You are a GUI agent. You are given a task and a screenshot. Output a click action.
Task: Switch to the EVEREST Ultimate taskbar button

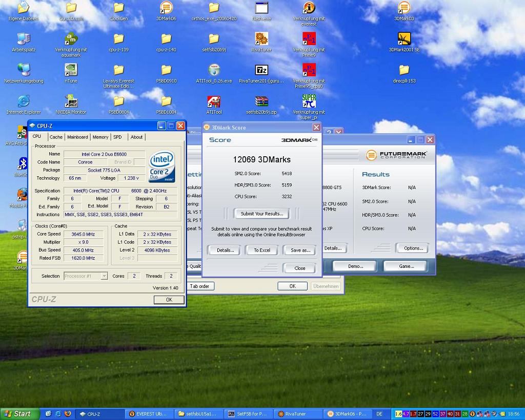point(148,414)
